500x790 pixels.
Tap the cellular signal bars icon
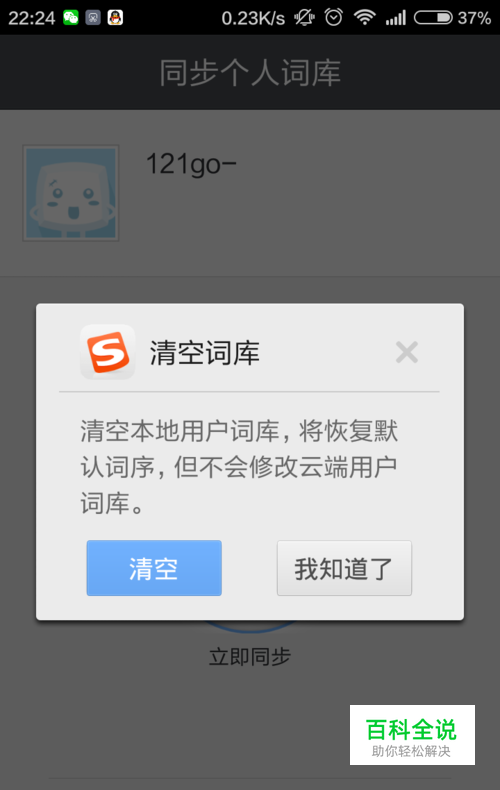(396, 18)
